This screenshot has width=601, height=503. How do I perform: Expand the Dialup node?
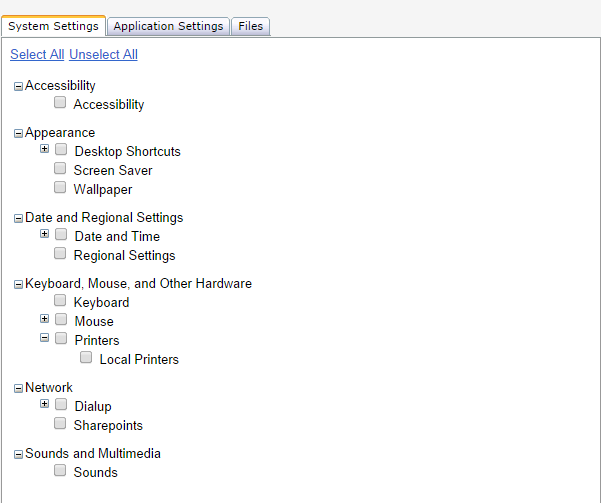pyautogui.click(x=44, y=404)
